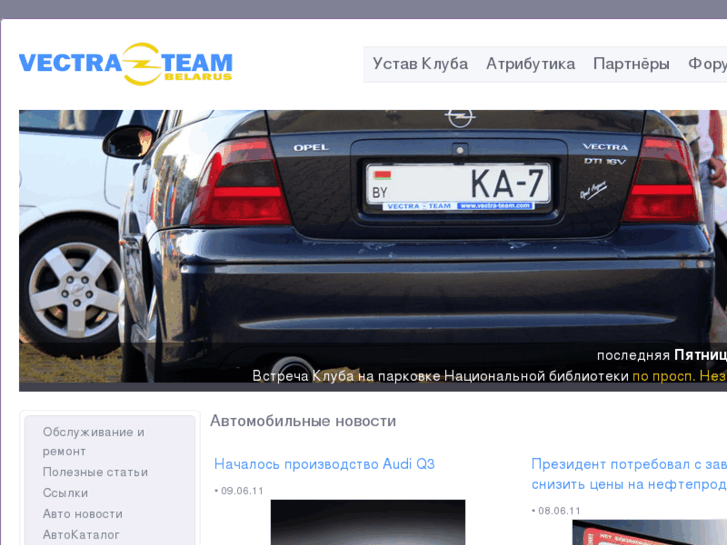
Task: Open Полезные статьи from the sidebar
Action: click(x=95, y=472)
